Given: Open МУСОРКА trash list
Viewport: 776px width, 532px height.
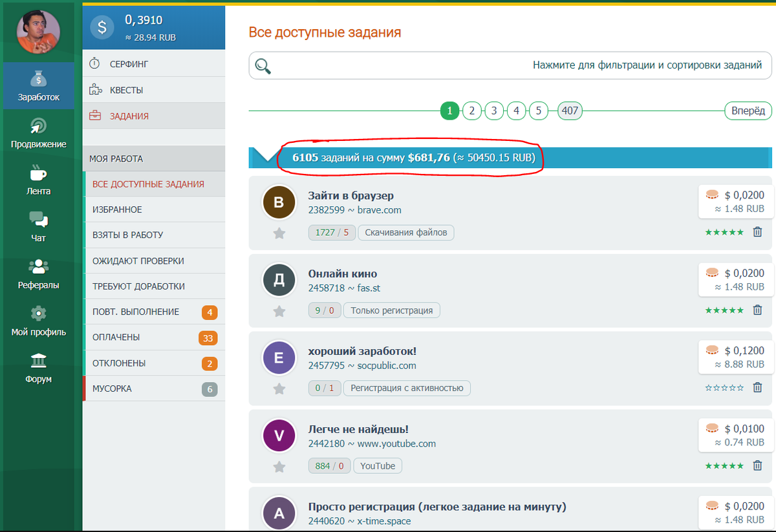Looking at the screenshot, I should [x=154, y=388].
